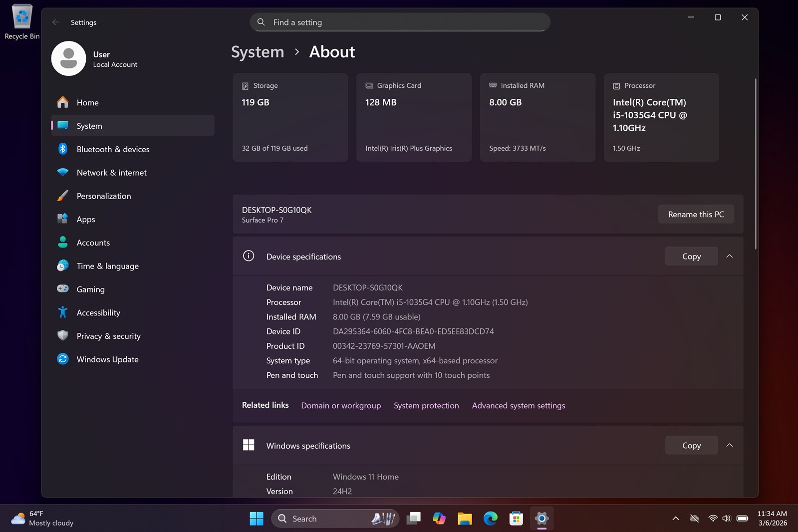Click the Device specifications info icon
The height and width of the screenshot is (532, 798).
click(249, 256)
